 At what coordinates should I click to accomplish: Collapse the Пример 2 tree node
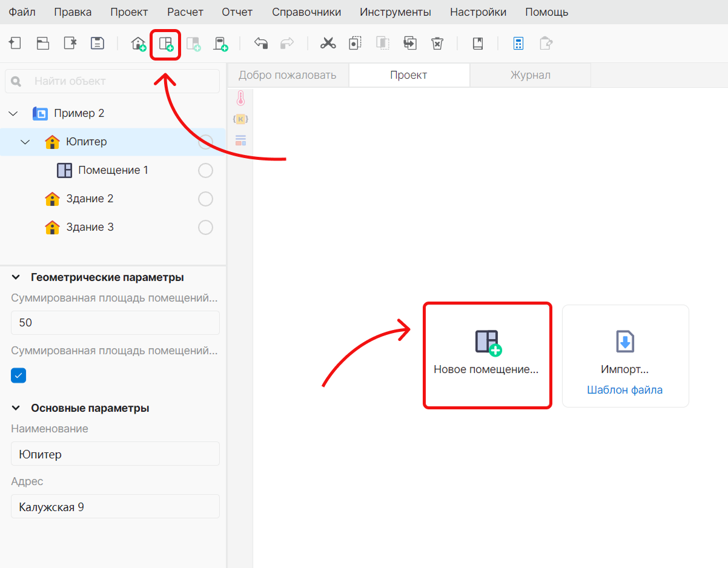(x=13, y=113)
